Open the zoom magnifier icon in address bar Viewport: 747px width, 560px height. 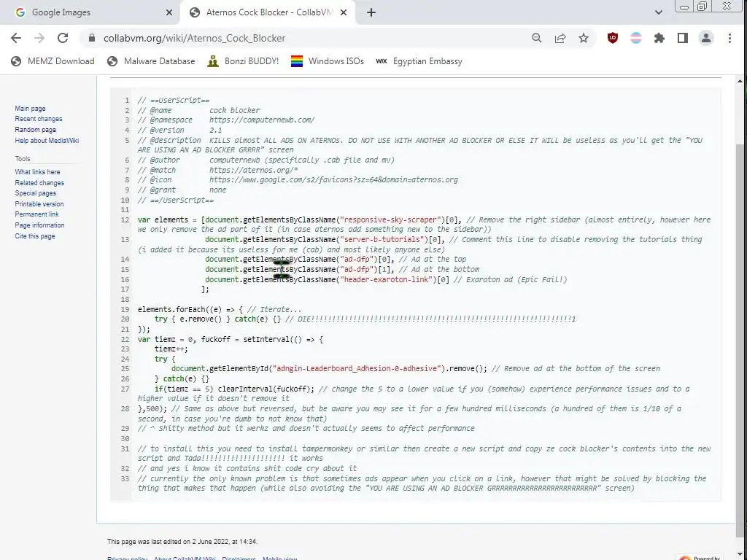537,38
